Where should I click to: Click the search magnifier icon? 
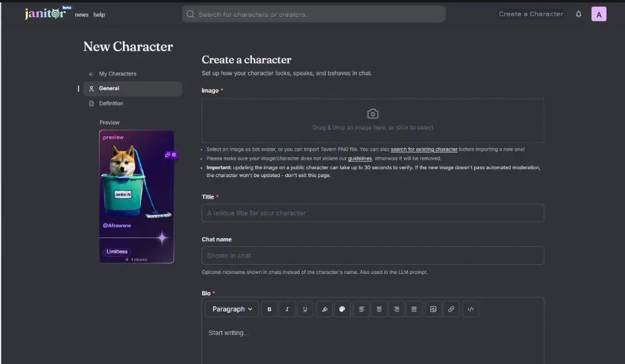(190, 14)
